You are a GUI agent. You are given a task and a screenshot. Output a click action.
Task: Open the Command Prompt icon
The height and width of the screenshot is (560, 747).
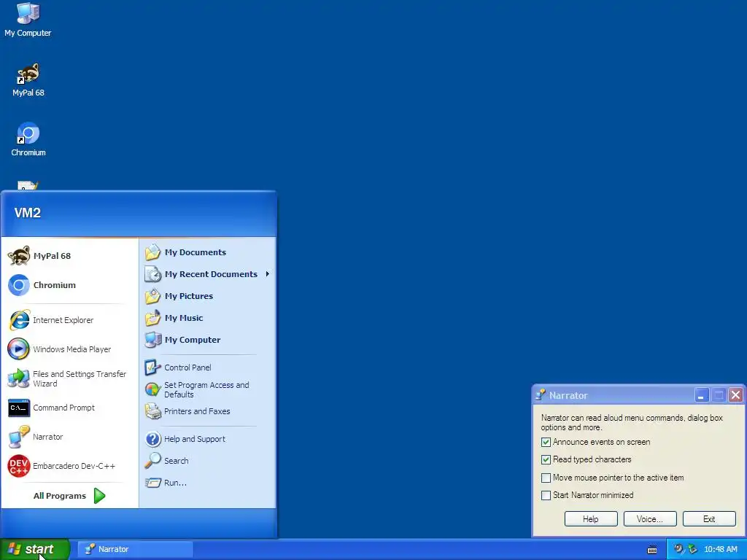19,408
